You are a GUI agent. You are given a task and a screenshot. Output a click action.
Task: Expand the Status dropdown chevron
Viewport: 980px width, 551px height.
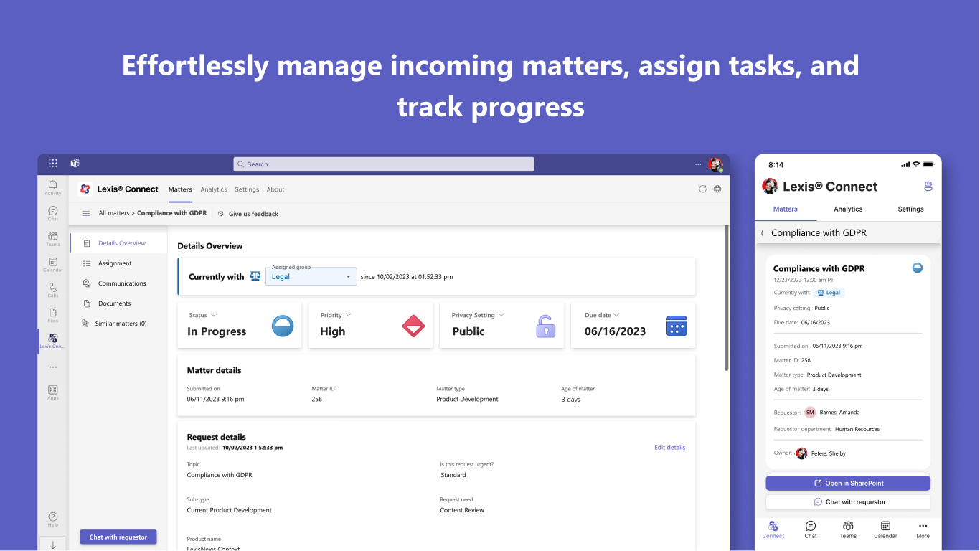pyautogui.click(x=214, y=315)
